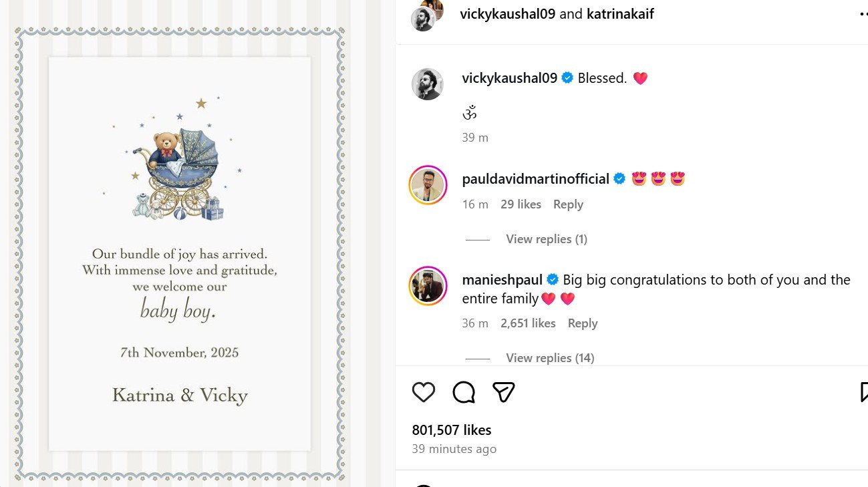Open comments with speech bubble icon

[463, 392]
